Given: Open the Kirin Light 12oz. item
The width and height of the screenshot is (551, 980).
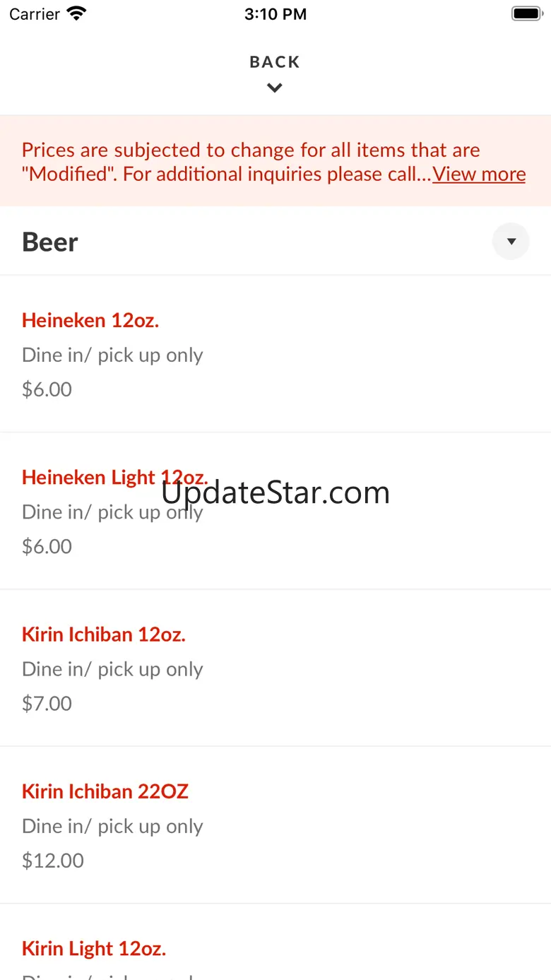Looking at the screenshot, I should (94, 948).
